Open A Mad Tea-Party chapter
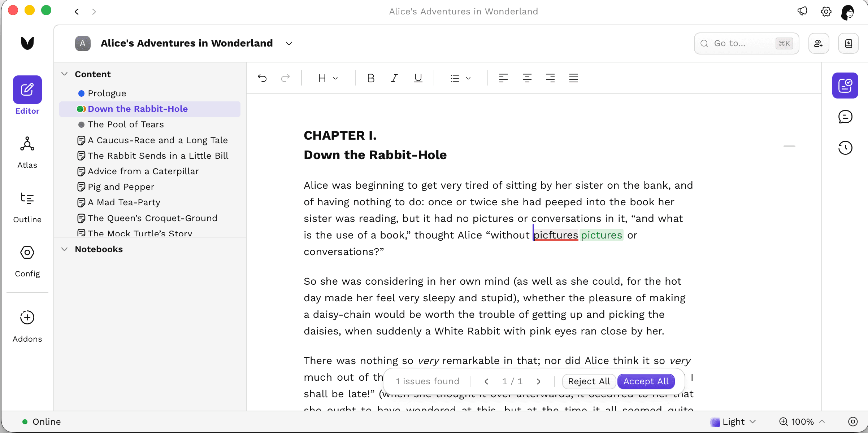868x433 pixels. [x=150, y=202]
